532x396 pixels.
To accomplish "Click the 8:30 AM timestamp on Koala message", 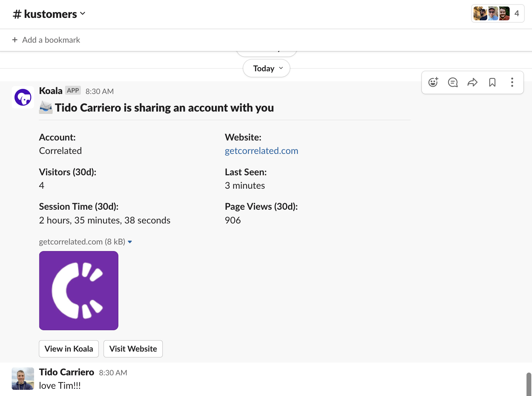I will click(x=99, y=92).
